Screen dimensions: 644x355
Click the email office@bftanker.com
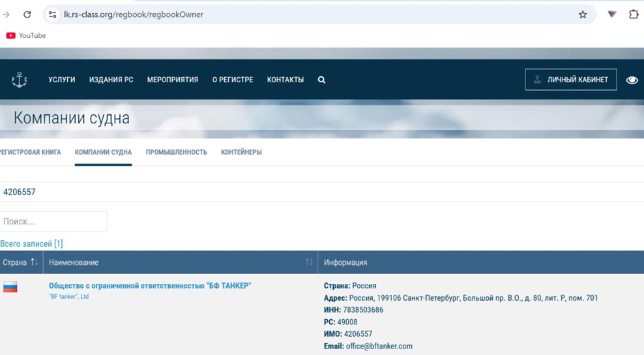point(379,346)
